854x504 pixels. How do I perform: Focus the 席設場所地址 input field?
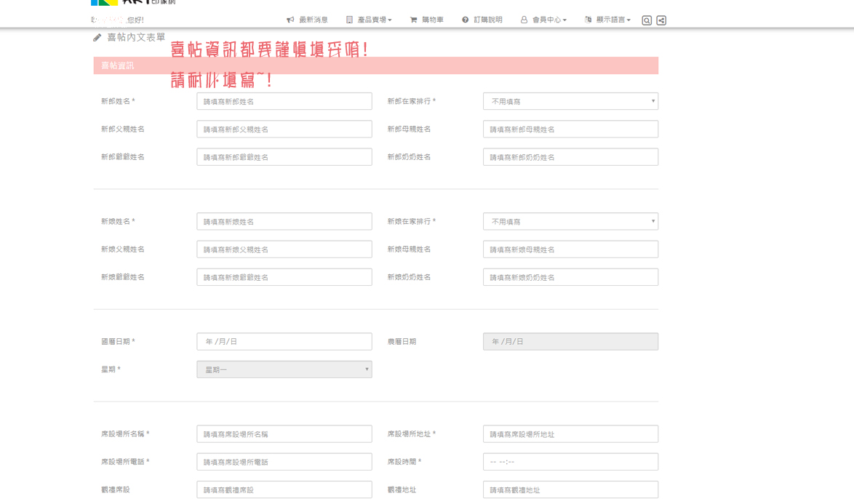(x=570, y=434)
